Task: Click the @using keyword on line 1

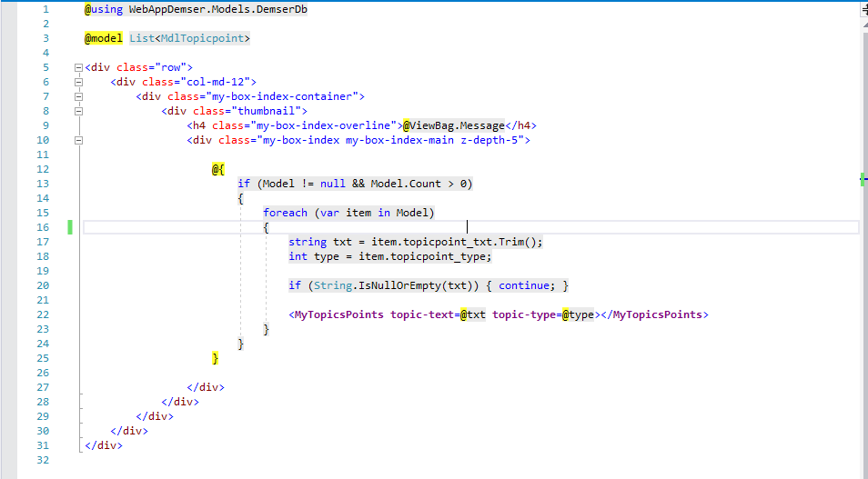Action: pyautogui.click(x=104, y=9)
